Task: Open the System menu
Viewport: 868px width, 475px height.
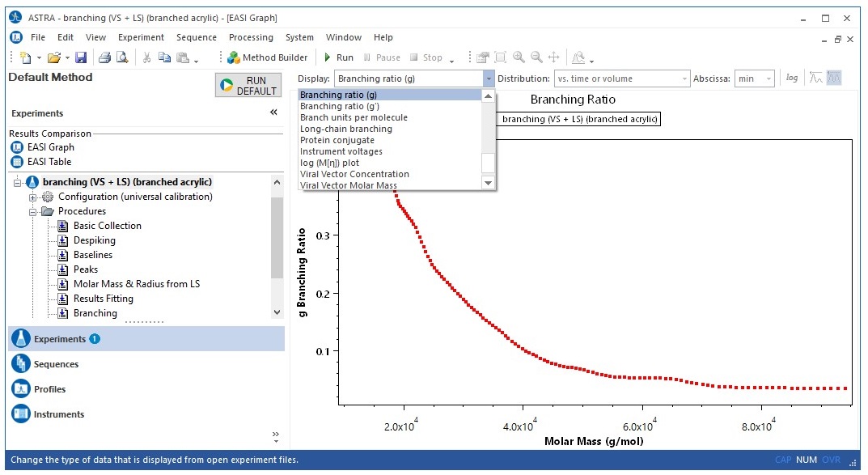Action: pos(299,37)
